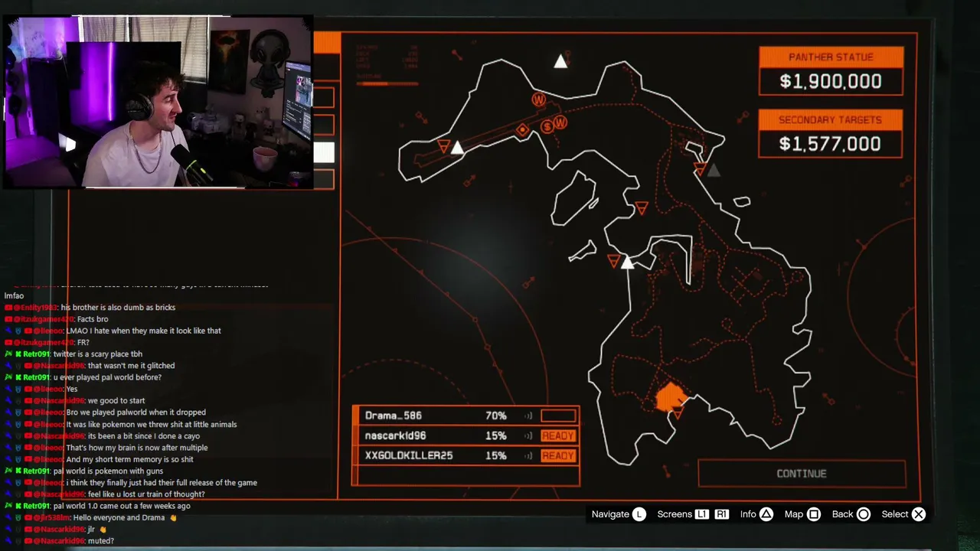Select the lone W marker above the airstrip

coord(539,99)
